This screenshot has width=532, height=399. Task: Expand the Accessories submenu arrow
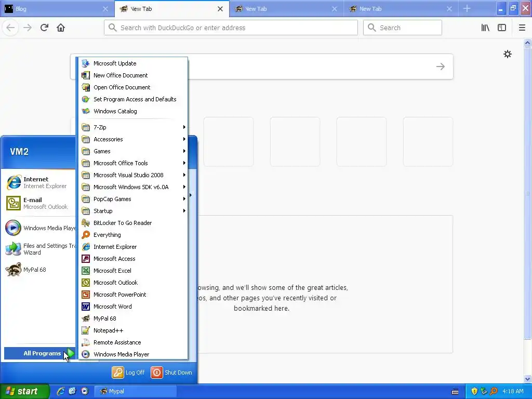point(184,139)
